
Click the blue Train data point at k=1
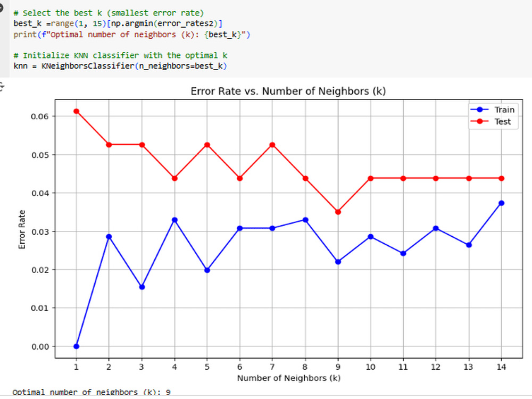coord(76,346)
